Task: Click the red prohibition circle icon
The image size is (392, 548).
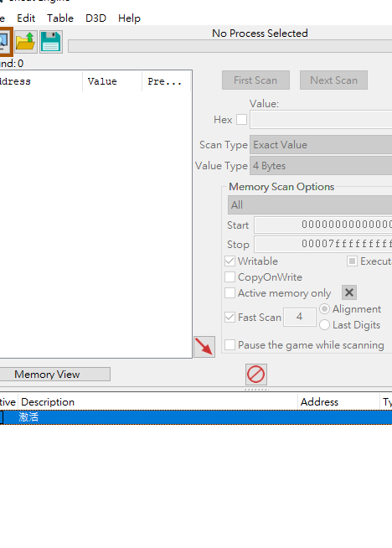Action: (x=256, y=375)
